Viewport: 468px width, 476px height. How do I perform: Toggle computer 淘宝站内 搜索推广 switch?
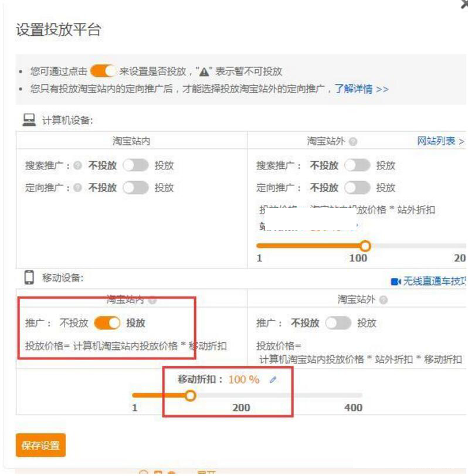(x=135, y=165)
